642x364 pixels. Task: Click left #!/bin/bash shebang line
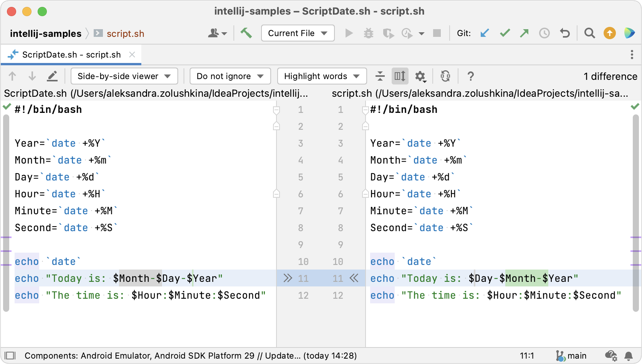point(48,109)
